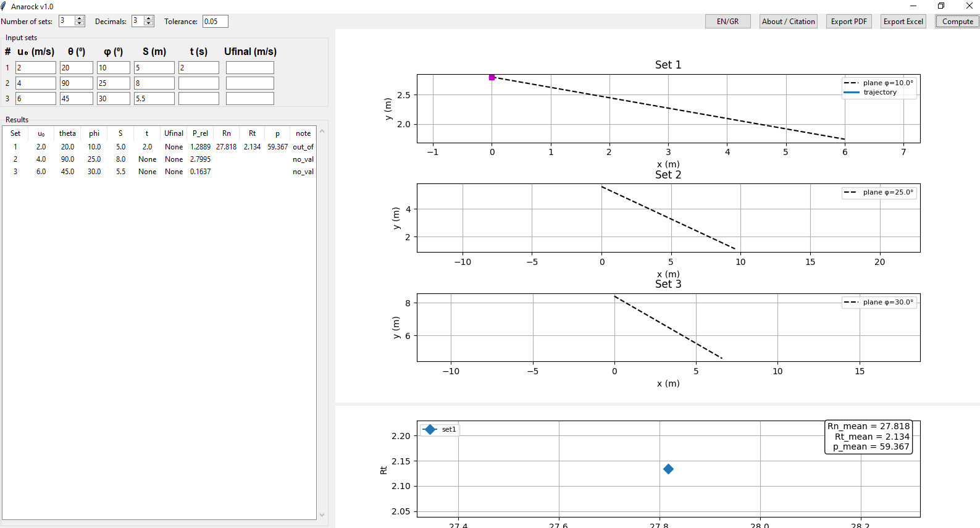Viewport: 980px width, 528px height.
Task: Switch language with EN/GR button
Action: 727,22
